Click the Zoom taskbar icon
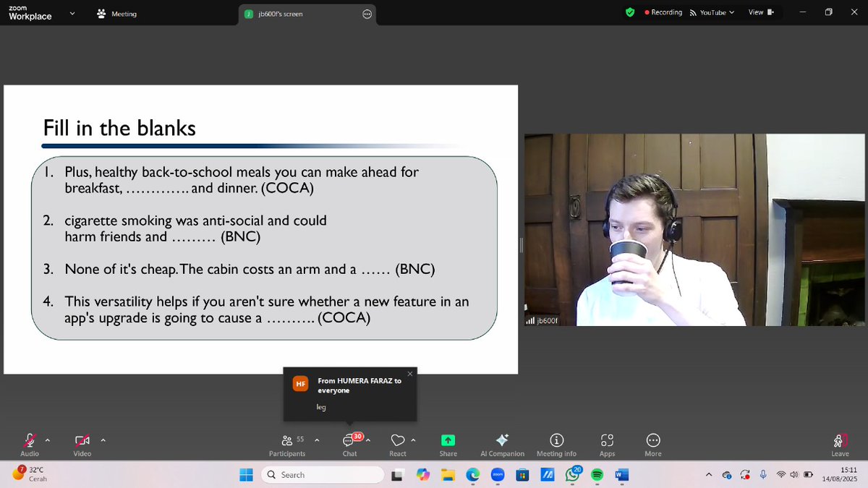Screen dimensions: 868x488 click(498, 475)
